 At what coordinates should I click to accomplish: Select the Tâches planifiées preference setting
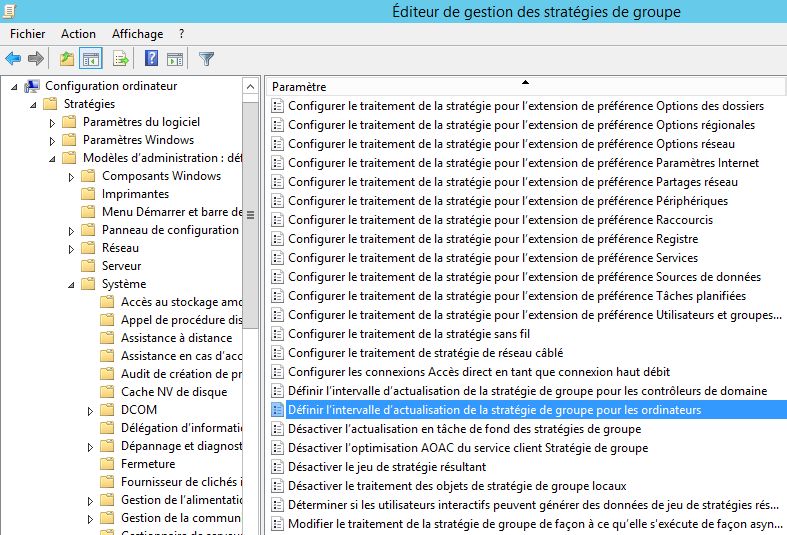click(516, 296)
